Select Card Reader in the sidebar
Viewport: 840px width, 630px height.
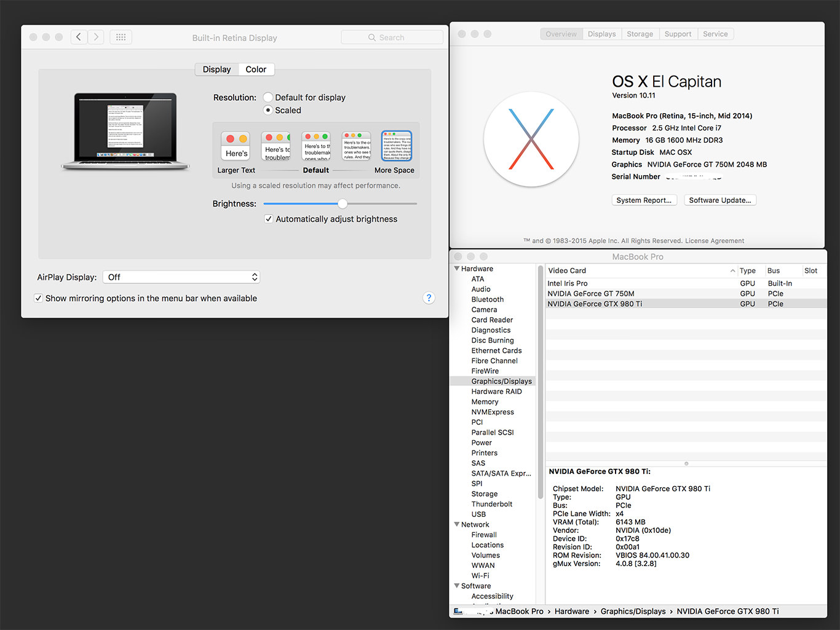492,320
